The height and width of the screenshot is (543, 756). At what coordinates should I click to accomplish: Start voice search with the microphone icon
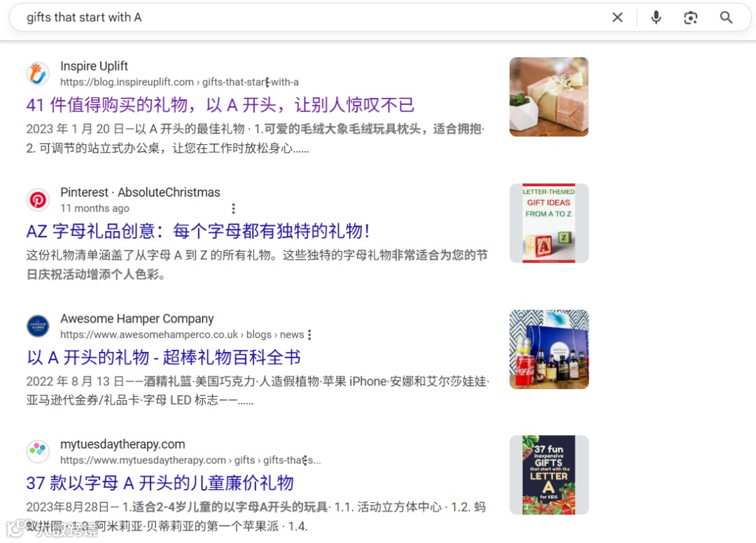click(656, 17)
